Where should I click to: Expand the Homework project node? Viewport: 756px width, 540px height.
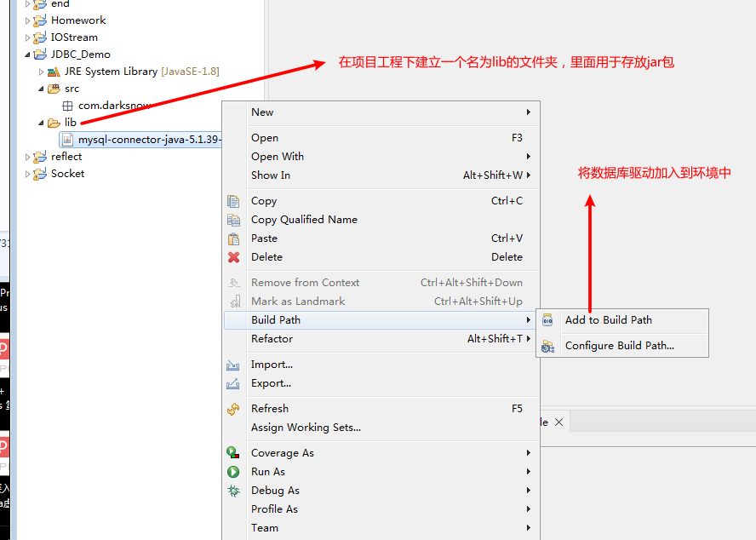tap(27, 20)
